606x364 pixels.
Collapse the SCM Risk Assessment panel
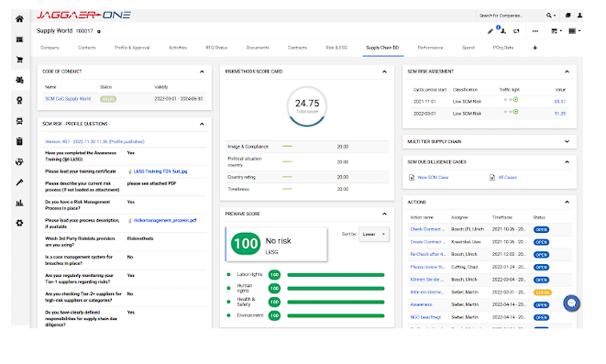(567, 72)
